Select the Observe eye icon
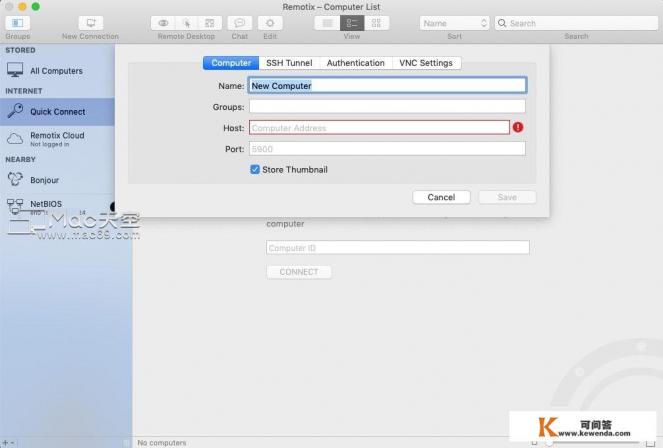 tap(163, 23)
